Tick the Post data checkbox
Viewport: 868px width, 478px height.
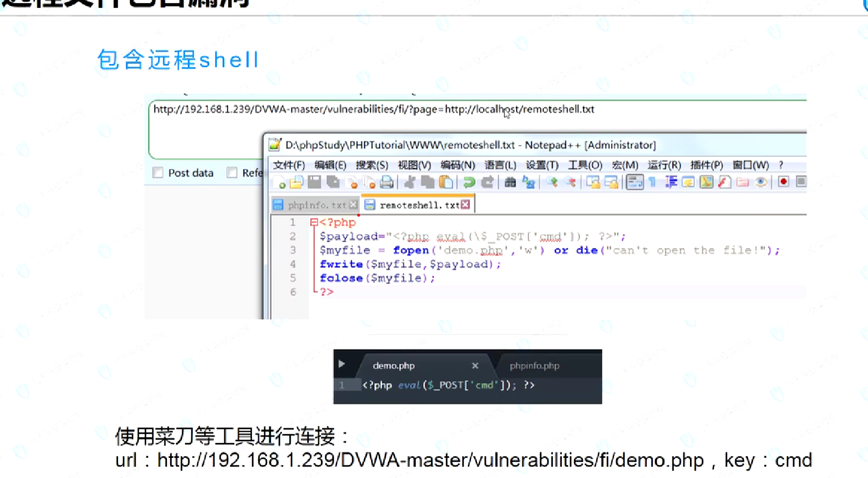pyautogui.click(x=158, y=173)
